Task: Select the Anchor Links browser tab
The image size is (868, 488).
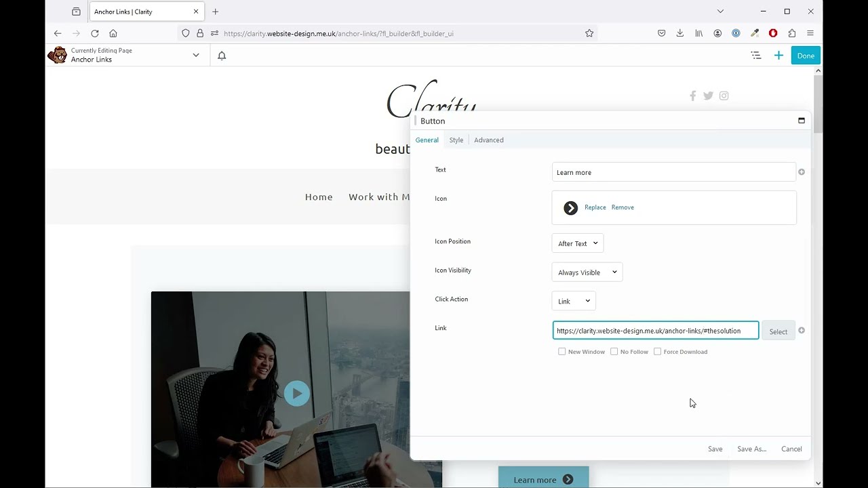Action: click(146, 12)
